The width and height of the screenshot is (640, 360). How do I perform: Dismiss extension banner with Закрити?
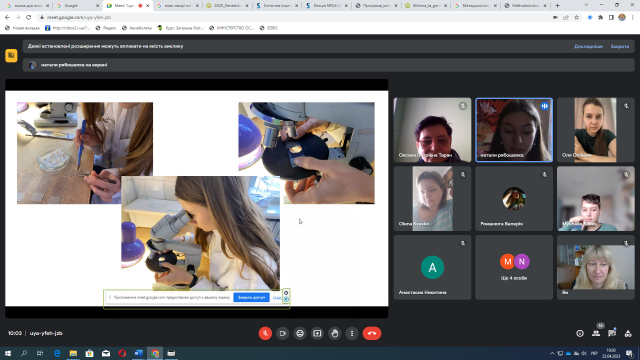pos(620,47)
